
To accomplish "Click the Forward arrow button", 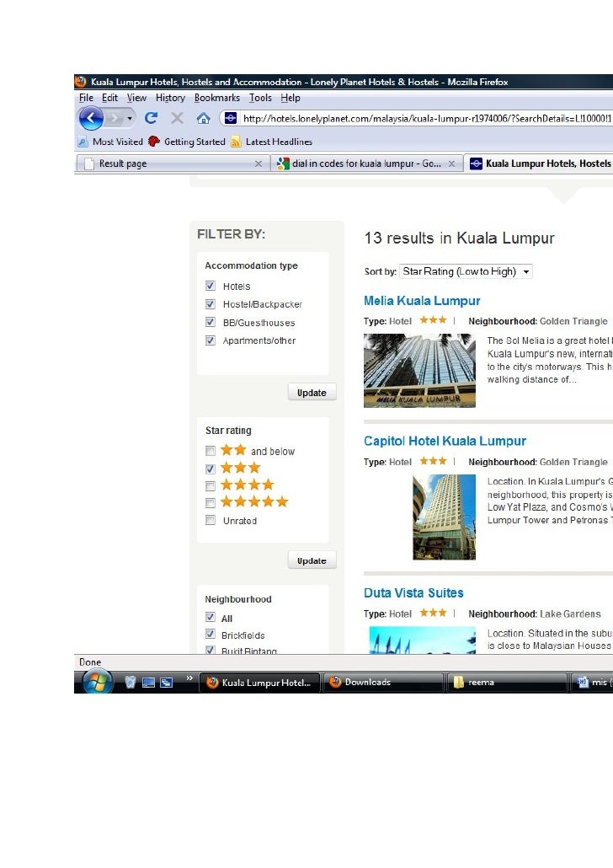I will [x=115, y=118].
